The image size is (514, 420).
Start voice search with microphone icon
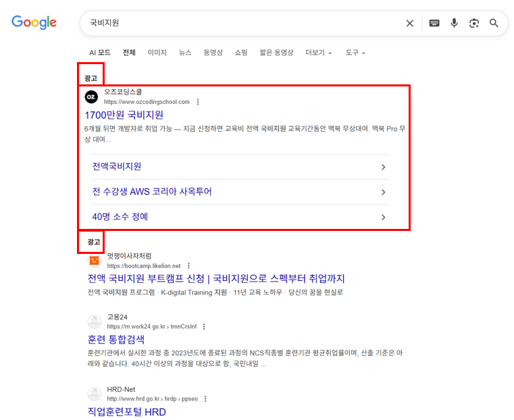[x=455, y=23]
